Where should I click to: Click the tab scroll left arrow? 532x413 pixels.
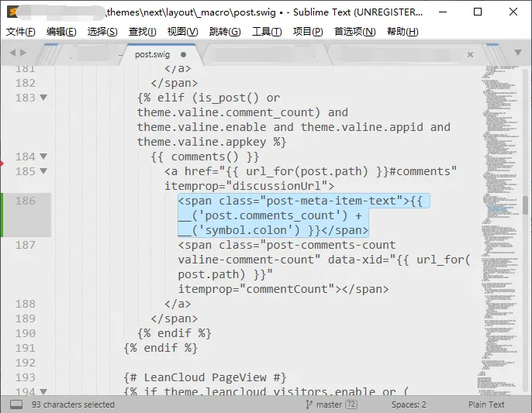coord(12,53)
